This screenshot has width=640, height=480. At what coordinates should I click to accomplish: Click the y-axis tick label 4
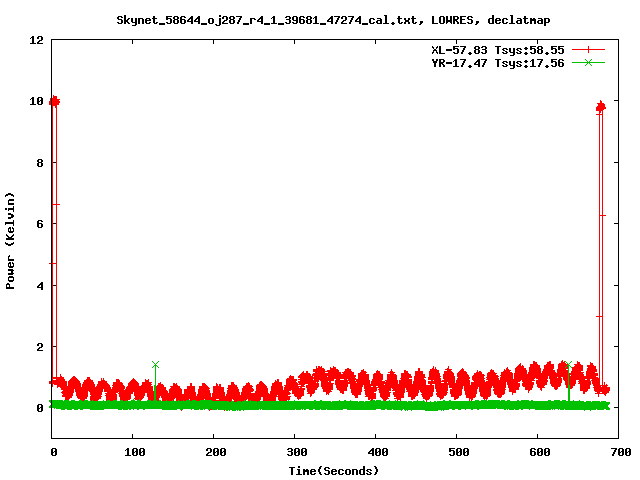click(x=40, y=286)
